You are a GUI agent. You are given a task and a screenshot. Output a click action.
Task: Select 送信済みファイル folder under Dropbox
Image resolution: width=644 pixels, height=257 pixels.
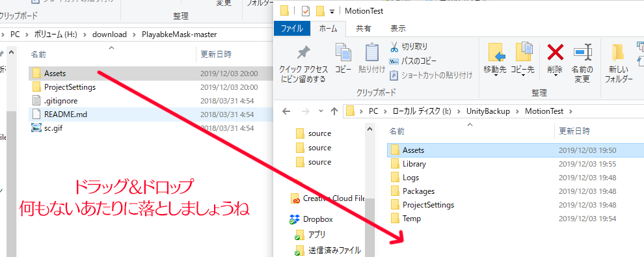[x=328, y=250]
